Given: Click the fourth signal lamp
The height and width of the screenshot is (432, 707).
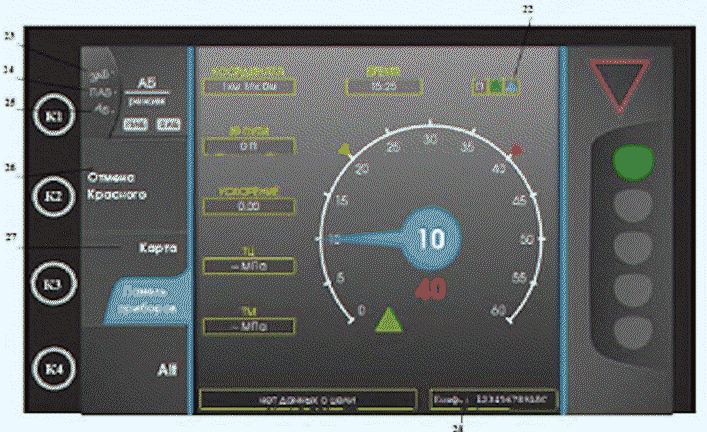Looking at the screenshot, I should pyautogui.click(x=633, y=291).
